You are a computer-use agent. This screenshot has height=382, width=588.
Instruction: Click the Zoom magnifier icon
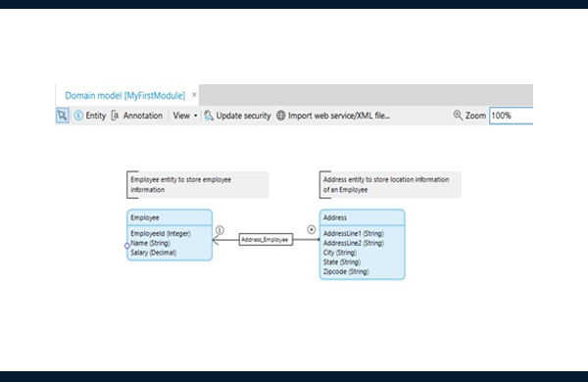pos(458,115)
